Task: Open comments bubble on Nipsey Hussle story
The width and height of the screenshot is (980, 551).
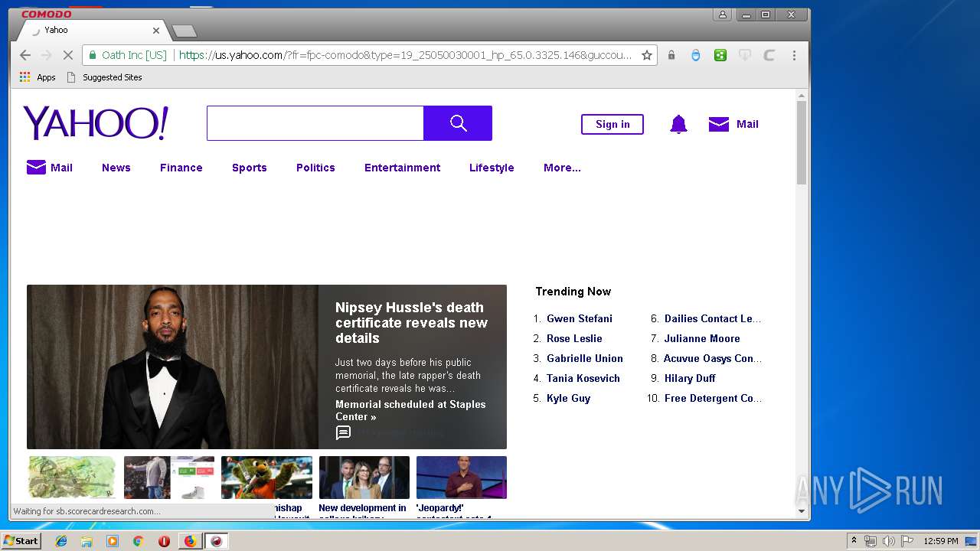Action: click(x=344, y=433)
